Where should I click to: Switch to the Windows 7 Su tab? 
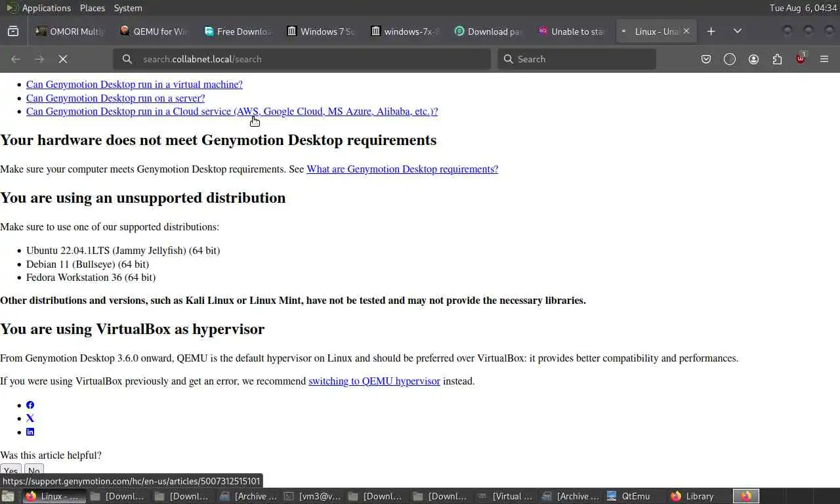(x=320, y=31)
